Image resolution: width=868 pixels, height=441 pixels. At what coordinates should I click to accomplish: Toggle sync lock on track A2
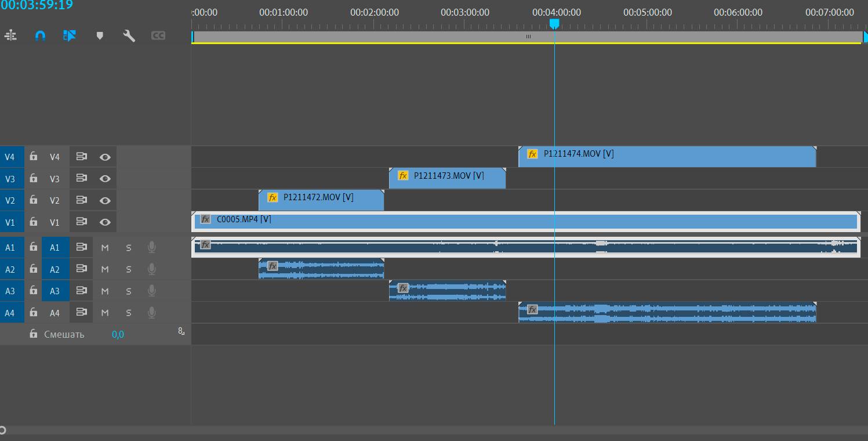[x=81, y=269]
